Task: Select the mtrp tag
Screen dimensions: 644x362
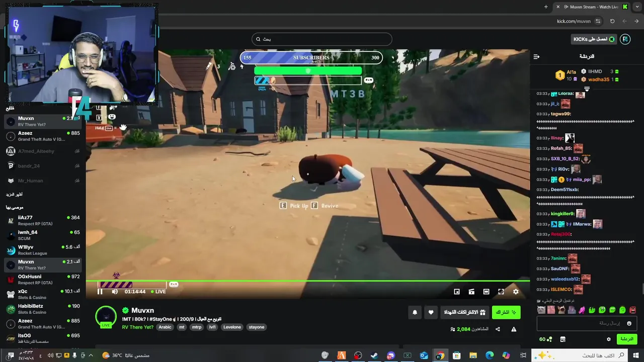Action: (x=197, y=327)
